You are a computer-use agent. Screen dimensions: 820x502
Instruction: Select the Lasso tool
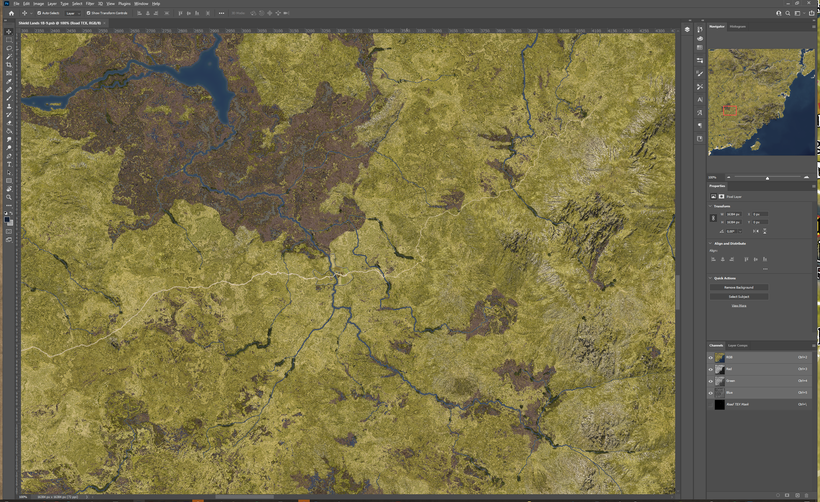coord(9,48)
